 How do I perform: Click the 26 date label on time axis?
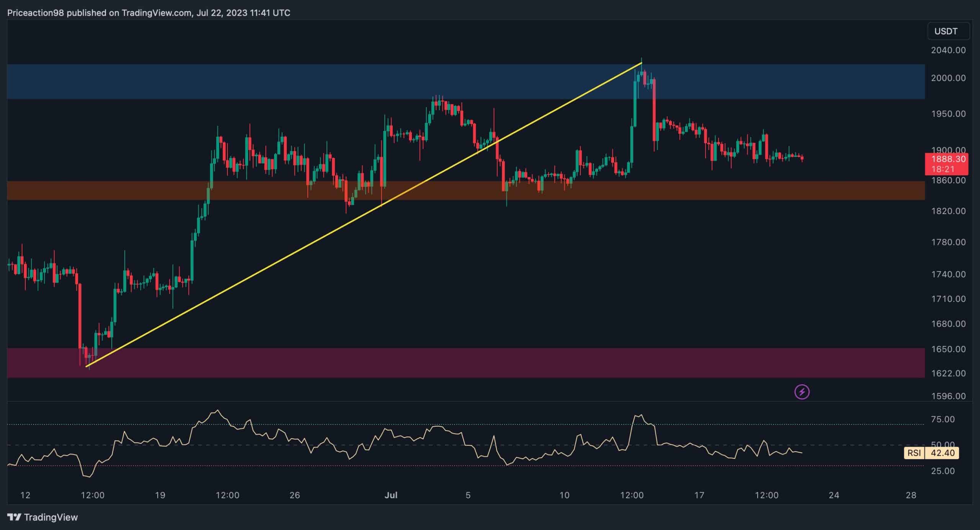click(294, 495)
